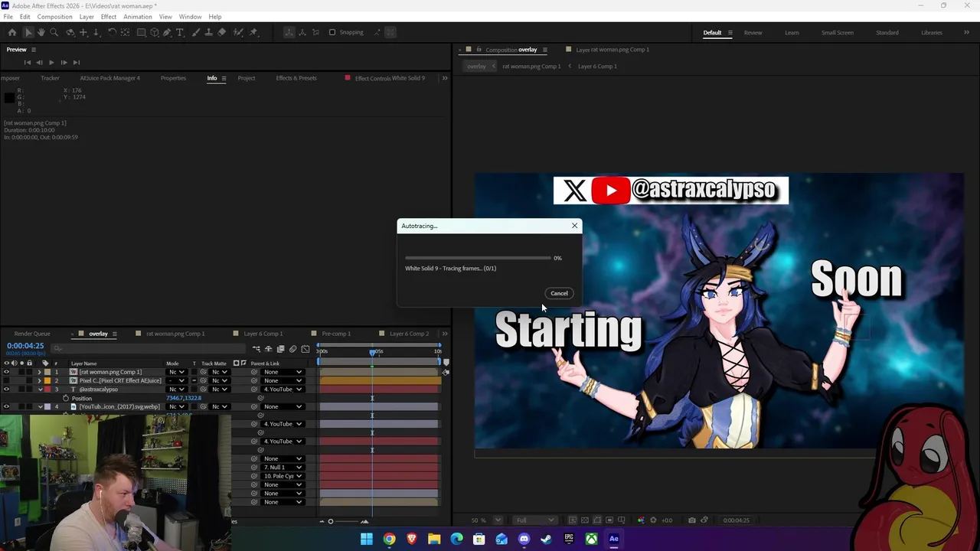Click the Windows Start button
The width and height of the screenshot is (980, 551).
[x=367, y=539]
